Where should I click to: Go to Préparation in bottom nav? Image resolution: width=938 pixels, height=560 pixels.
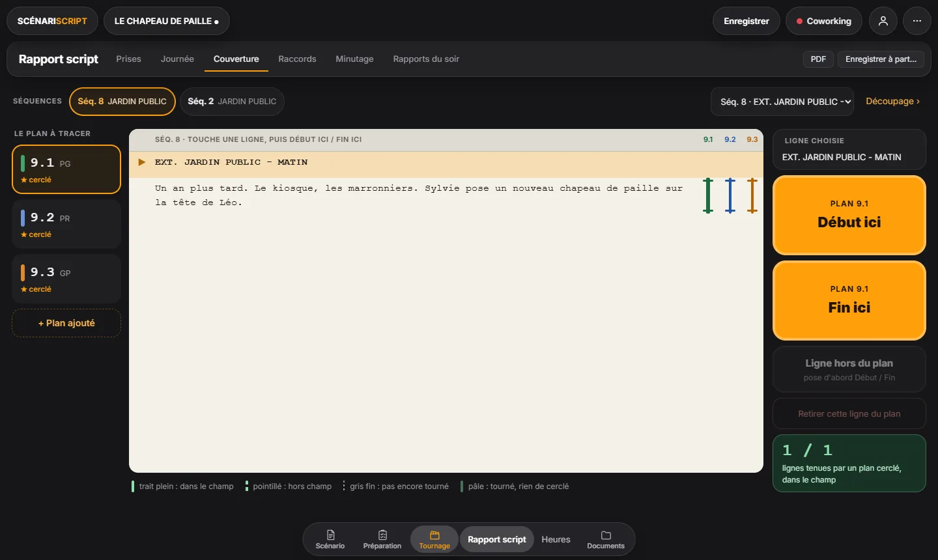tap(382, 539)
